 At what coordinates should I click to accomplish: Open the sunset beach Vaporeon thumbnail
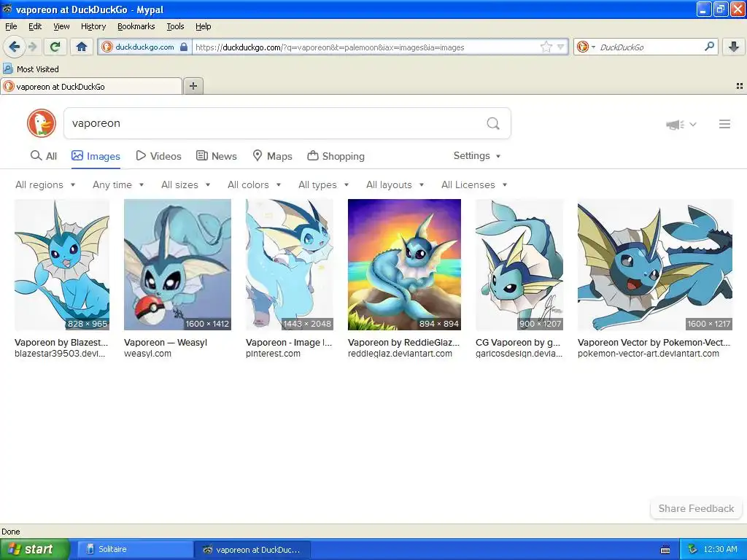coord(404,265)
